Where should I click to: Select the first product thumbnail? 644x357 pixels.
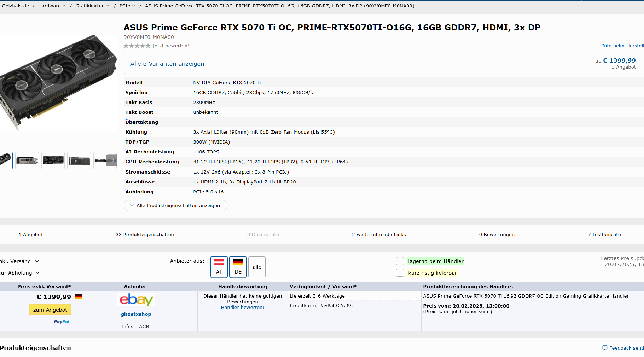6,160
